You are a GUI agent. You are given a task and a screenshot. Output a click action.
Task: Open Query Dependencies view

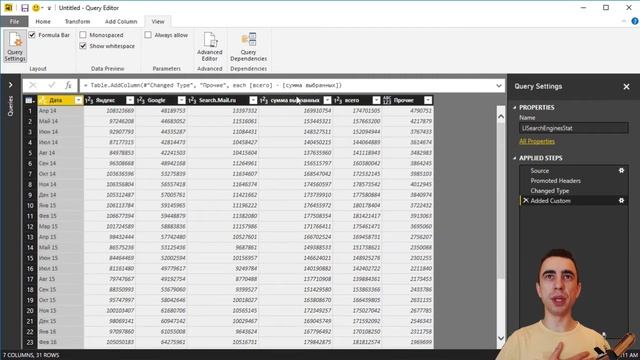(248, 47)
